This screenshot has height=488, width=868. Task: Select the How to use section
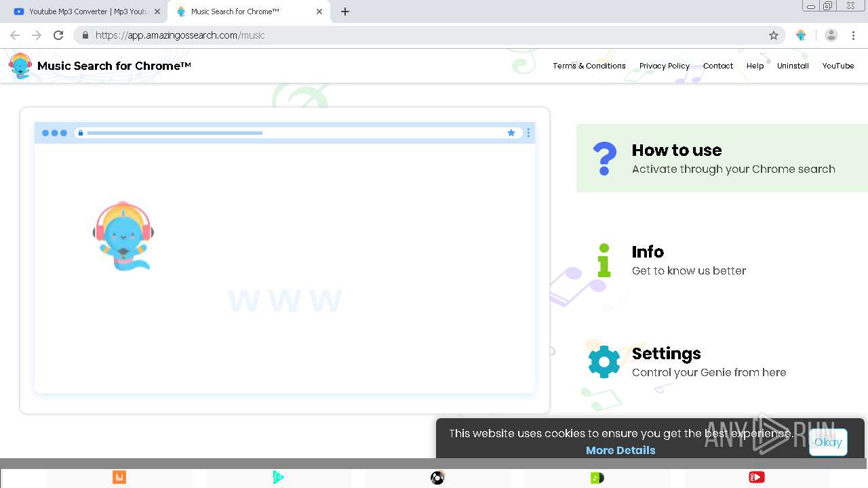pyautogui.click(x=722, y=159)
